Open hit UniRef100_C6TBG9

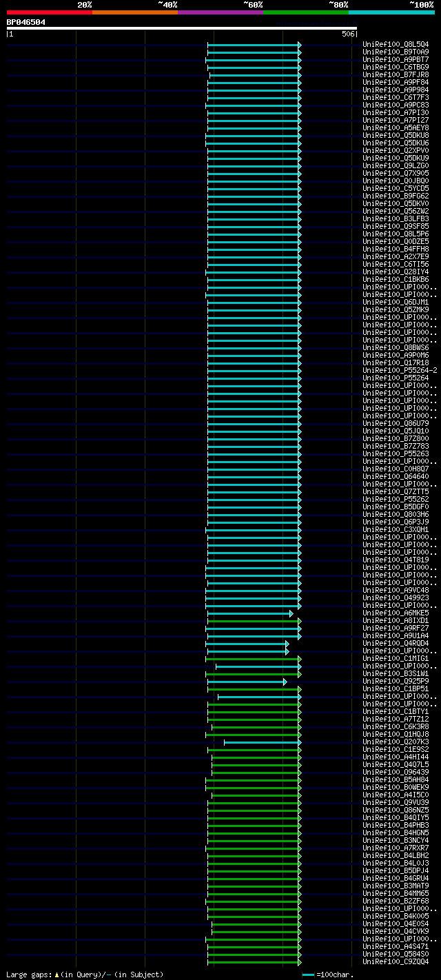[x=396, y=67]
